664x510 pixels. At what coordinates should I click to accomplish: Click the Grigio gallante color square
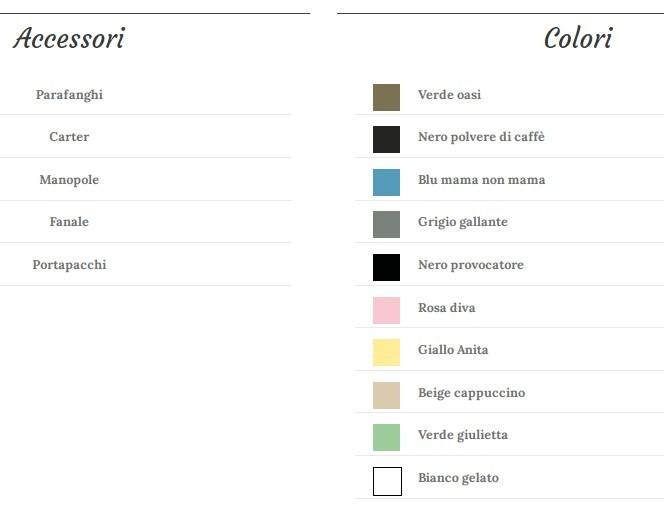[x=386, y=224]
